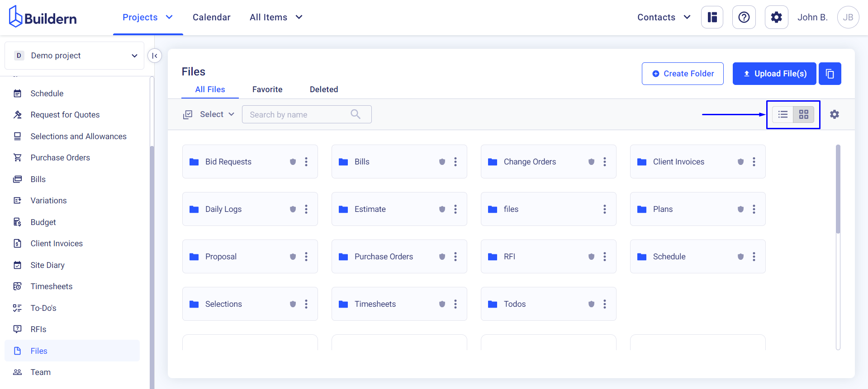
Task: Open Files in the sidebar
Action: [72, 351]
